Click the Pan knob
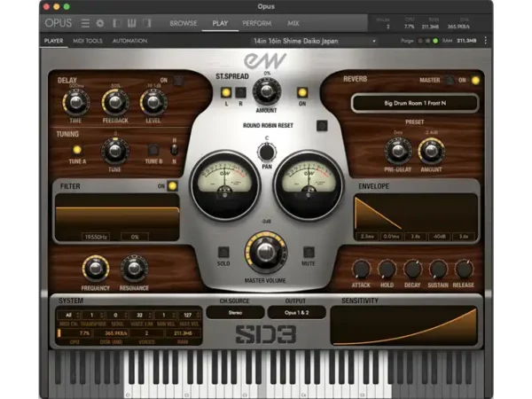This screenshot has width=532, height=399. (x=267, y=152)
